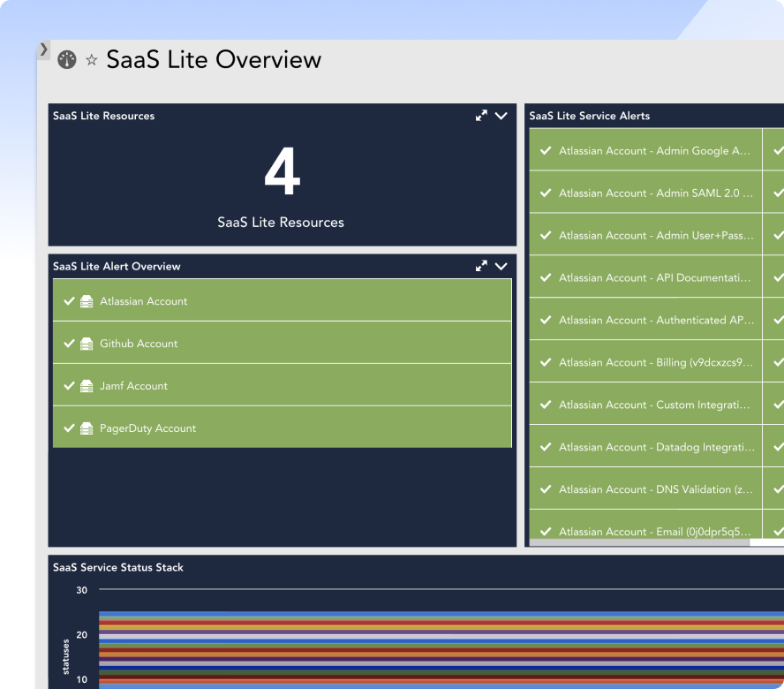Screen dimensions: 784x689
Task: Click the Service Alerts horizontal scrollbar
Action: tap(639, 542)
